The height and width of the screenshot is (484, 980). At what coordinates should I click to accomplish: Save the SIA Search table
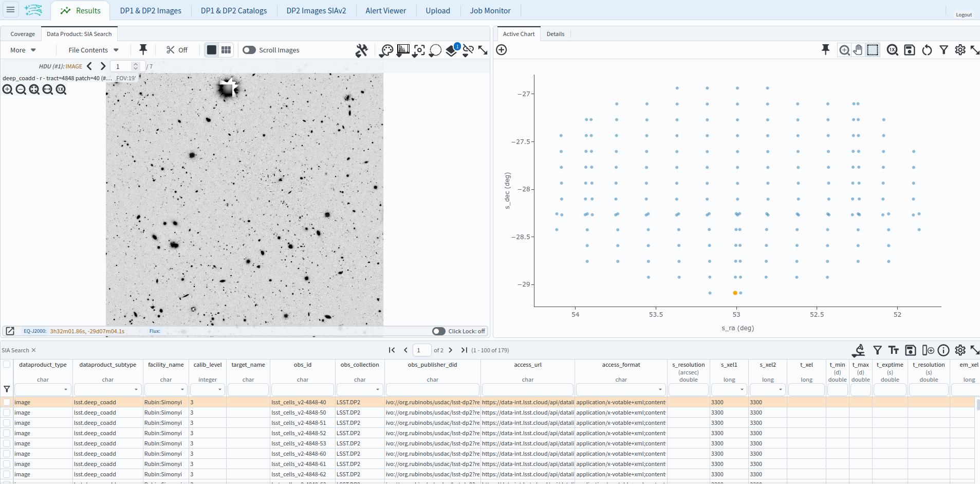coord(911,350)
